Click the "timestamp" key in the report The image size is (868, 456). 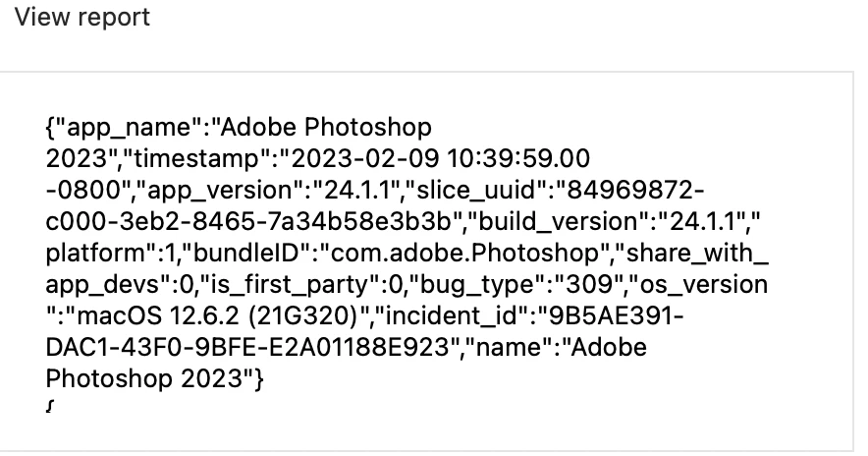coord(200,159)
